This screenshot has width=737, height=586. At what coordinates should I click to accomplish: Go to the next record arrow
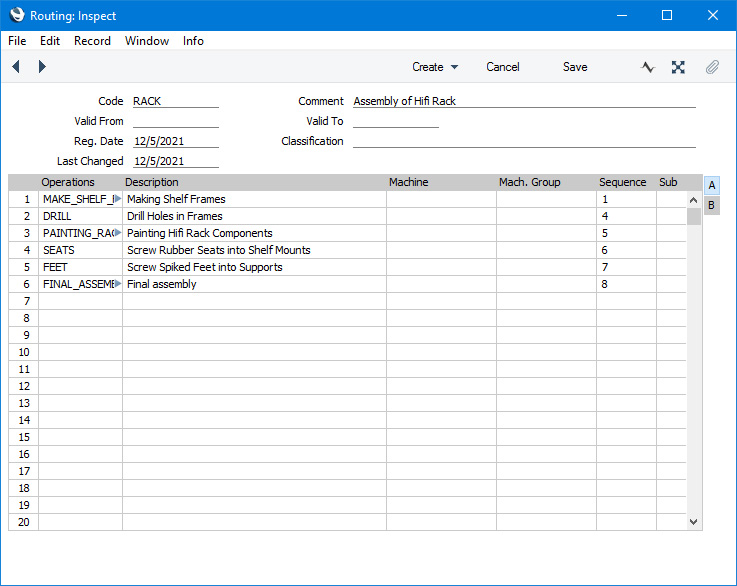[42, 67]
